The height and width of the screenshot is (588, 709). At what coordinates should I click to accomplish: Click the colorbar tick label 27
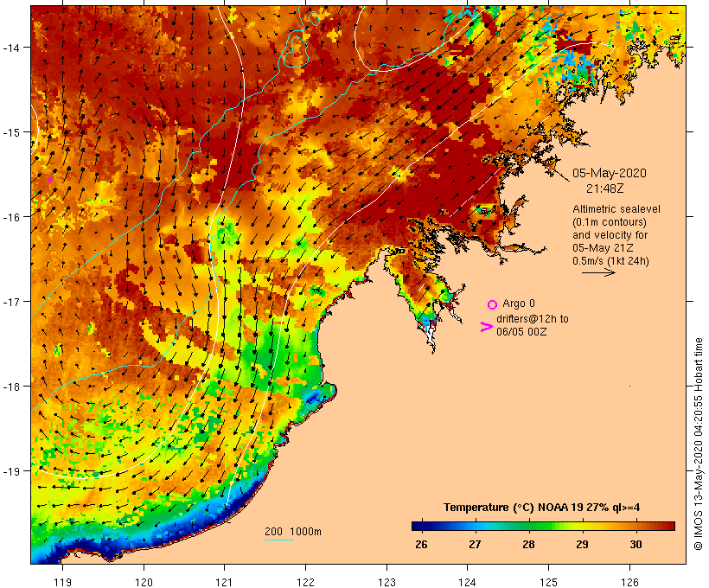(475, 544)
